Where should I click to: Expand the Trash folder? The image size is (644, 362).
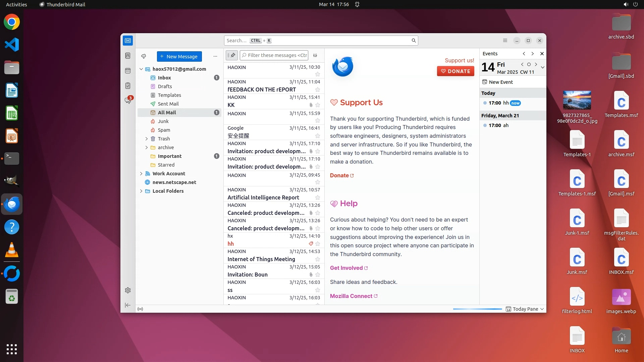tap(147, 139)
